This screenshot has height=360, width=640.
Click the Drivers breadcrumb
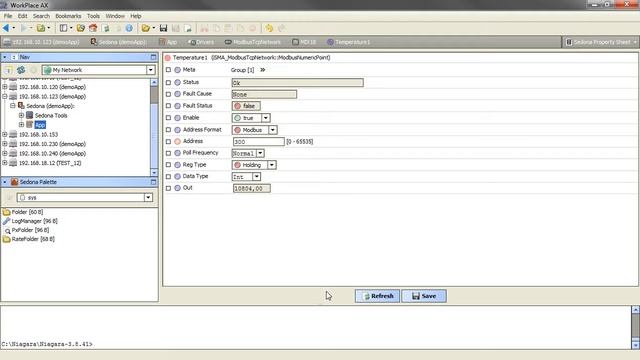[x=201, y=42]
